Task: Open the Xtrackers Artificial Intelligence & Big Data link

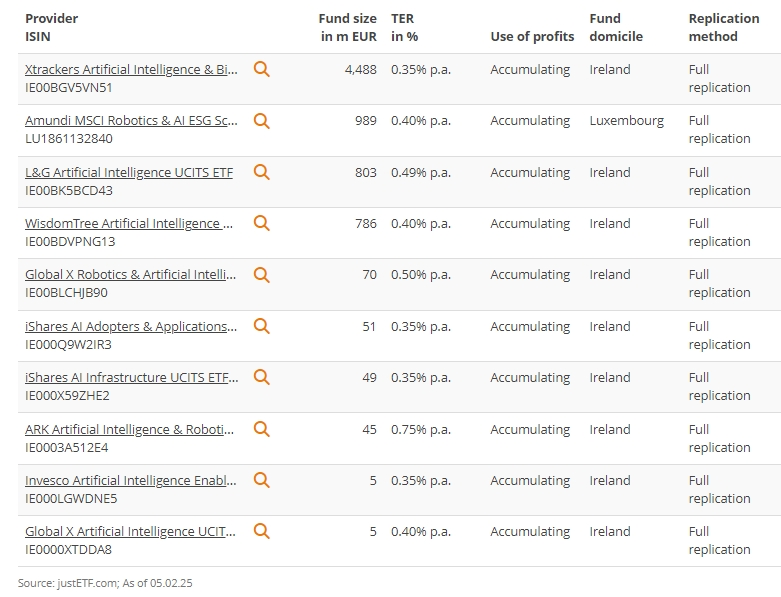Action: (131, 70)
